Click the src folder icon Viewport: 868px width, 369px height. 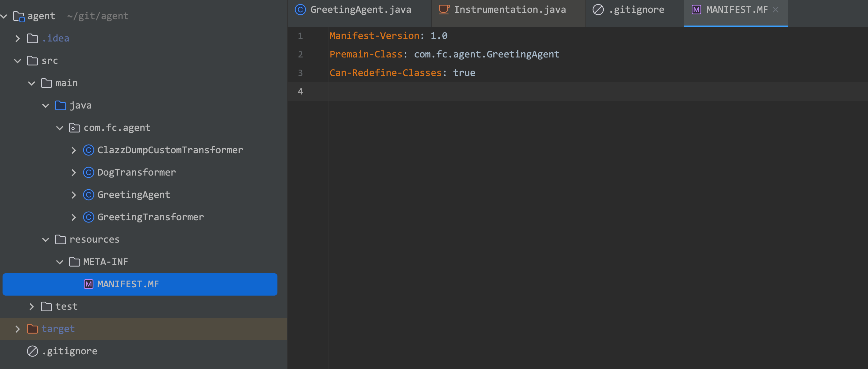32,61
